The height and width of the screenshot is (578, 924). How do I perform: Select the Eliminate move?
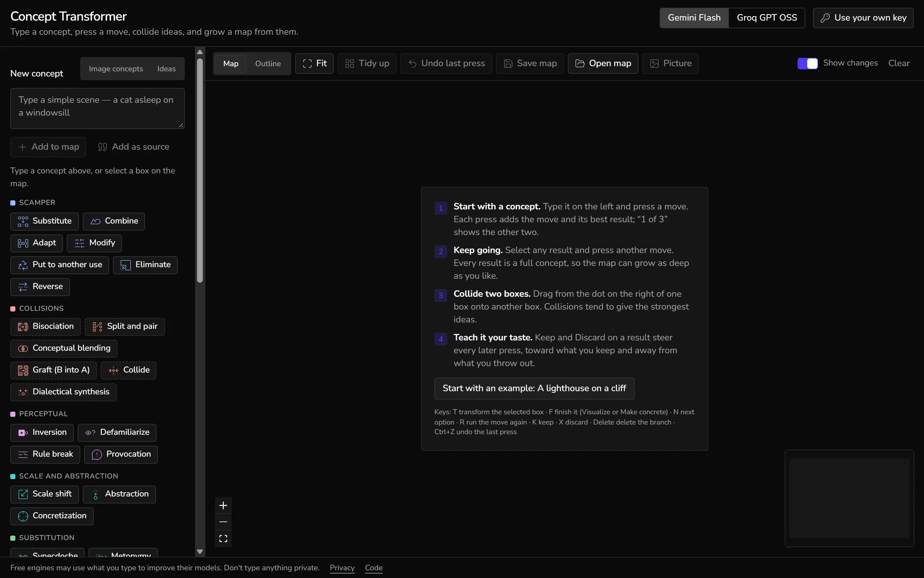[145, 265]
